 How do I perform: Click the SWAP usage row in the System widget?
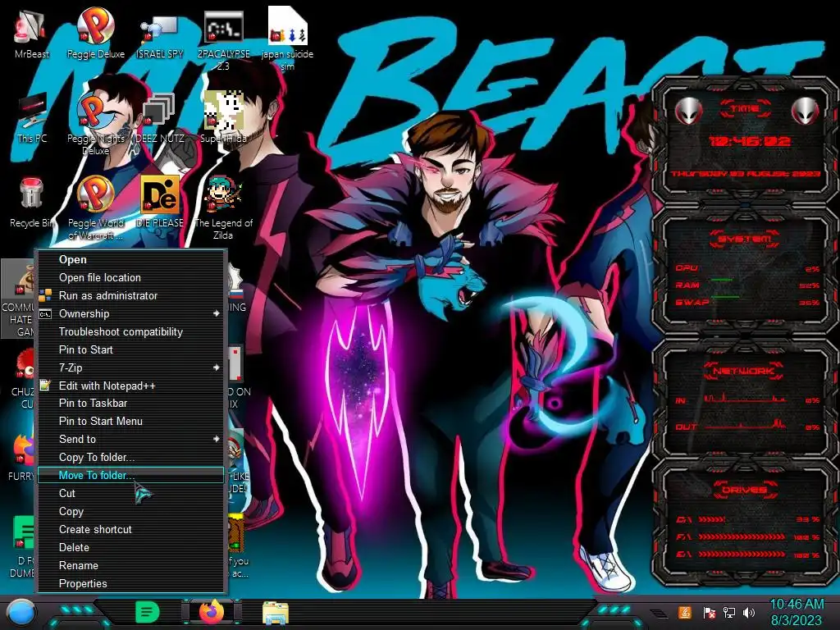coord(748,302)
